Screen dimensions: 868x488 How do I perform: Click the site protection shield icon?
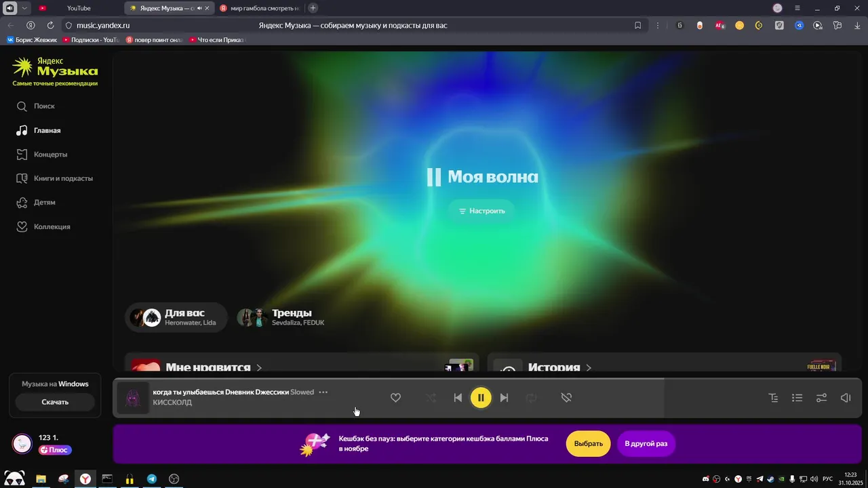[x=68, y=25]
